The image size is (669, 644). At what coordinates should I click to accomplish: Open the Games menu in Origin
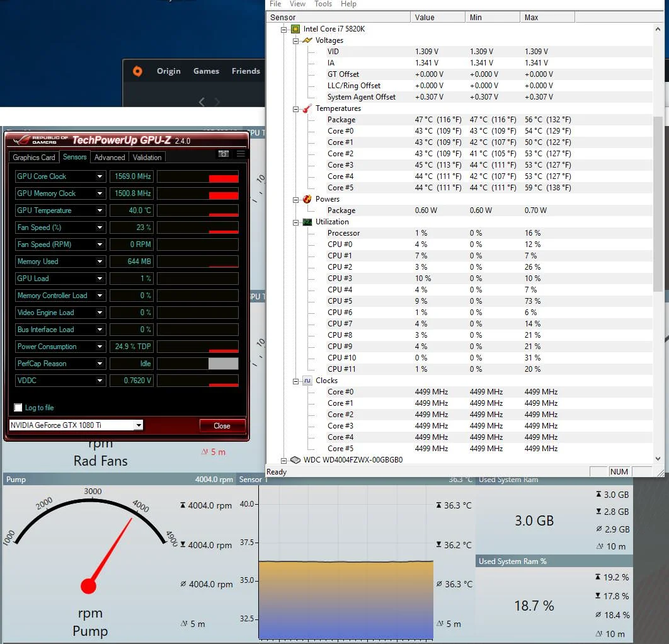[206, 71]
